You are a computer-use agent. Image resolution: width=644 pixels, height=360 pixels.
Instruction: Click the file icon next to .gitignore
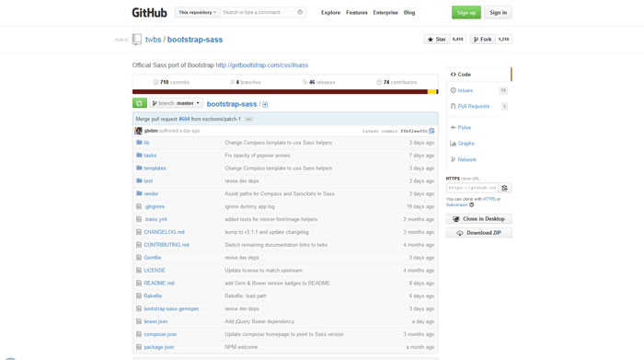coord(139,206)
